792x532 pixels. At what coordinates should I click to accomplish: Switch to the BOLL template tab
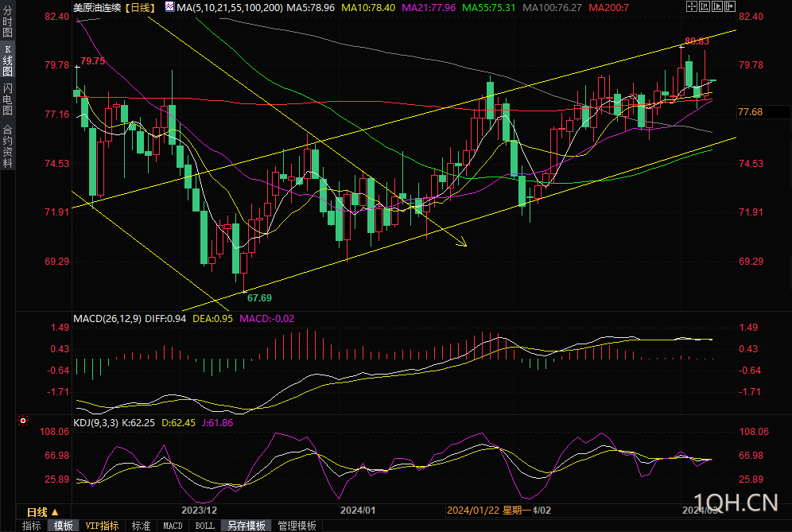[205, 526]
